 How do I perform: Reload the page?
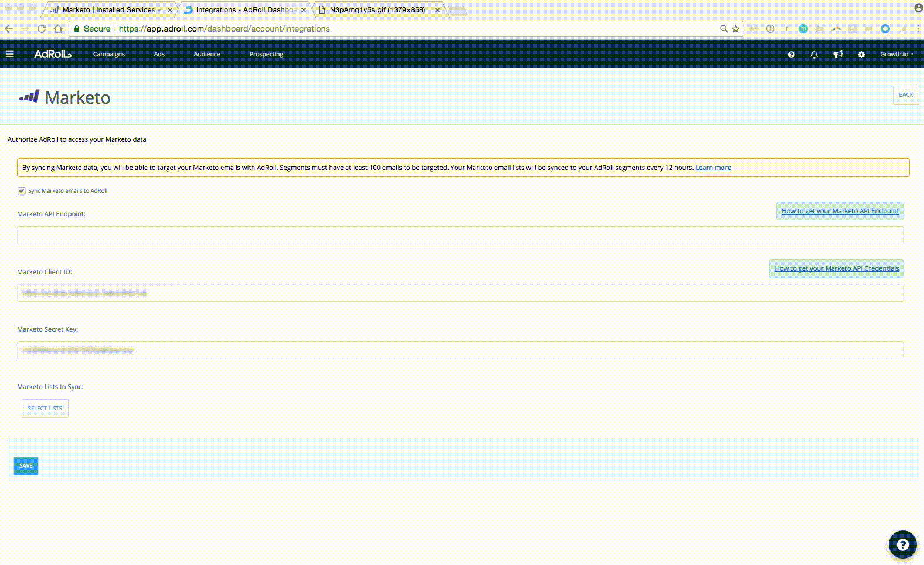tap(42, 29)
